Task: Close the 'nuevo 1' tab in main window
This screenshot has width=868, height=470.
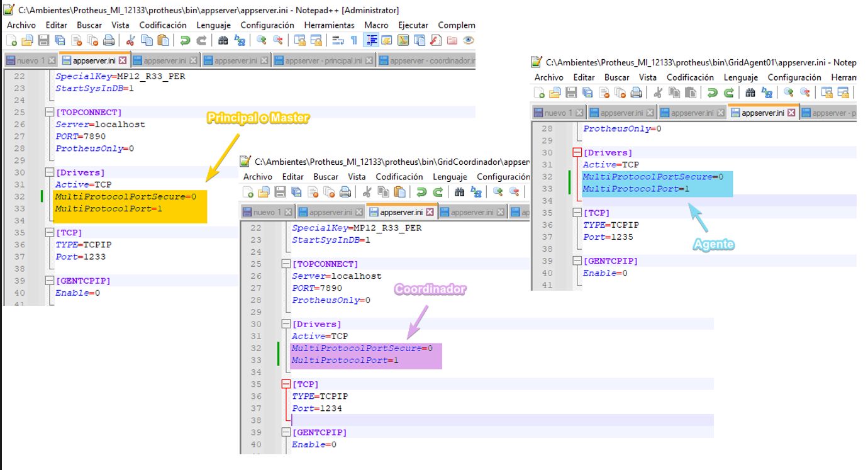Action: tap(52, 61)
